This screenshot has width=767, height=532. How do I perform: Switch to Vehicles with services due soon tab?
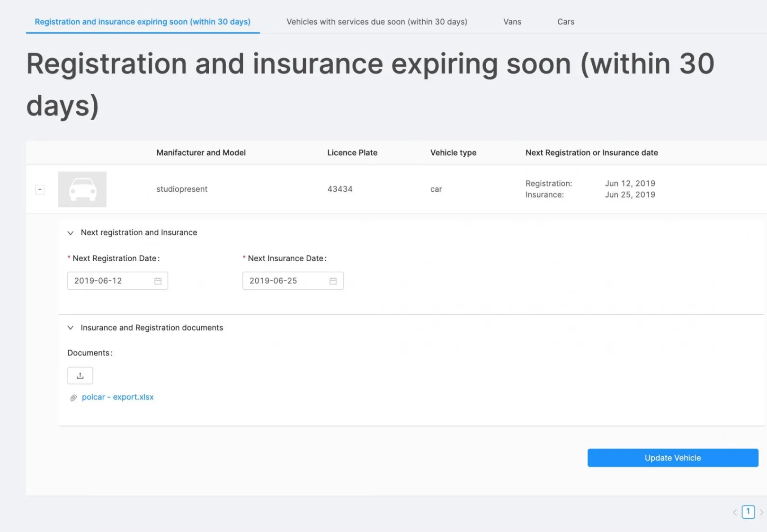(376, 22)
